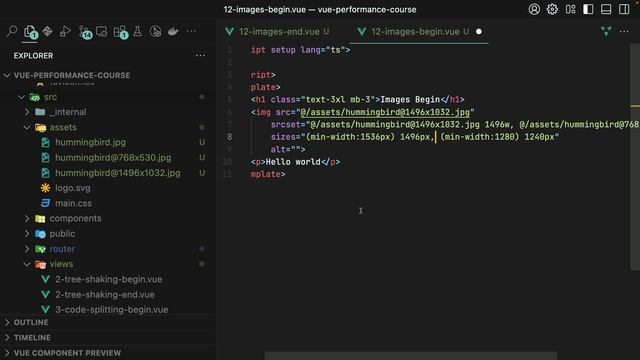Open the Run and Debug view
Viewport: 640px width, 360px height.
click(65, 31)
